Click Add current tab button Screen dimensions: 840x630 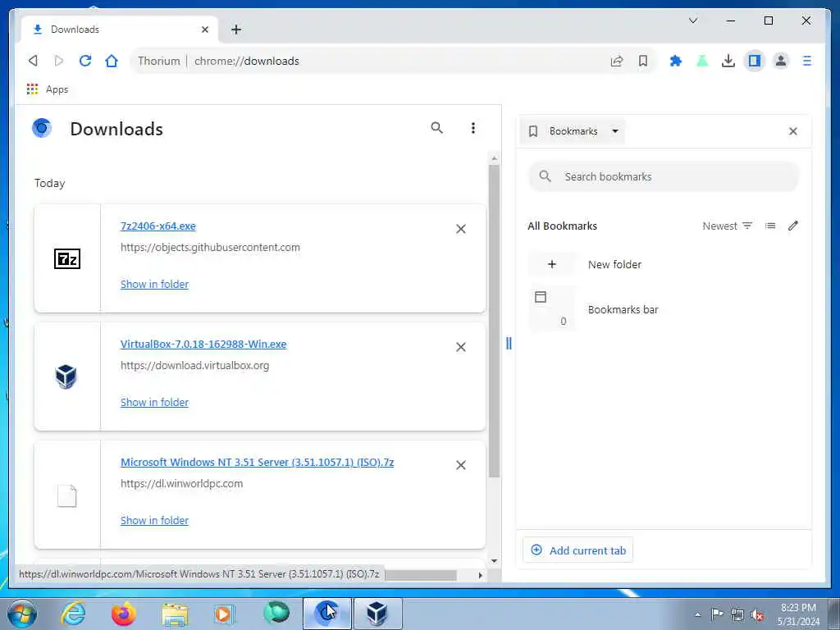[x=578, y=550]
